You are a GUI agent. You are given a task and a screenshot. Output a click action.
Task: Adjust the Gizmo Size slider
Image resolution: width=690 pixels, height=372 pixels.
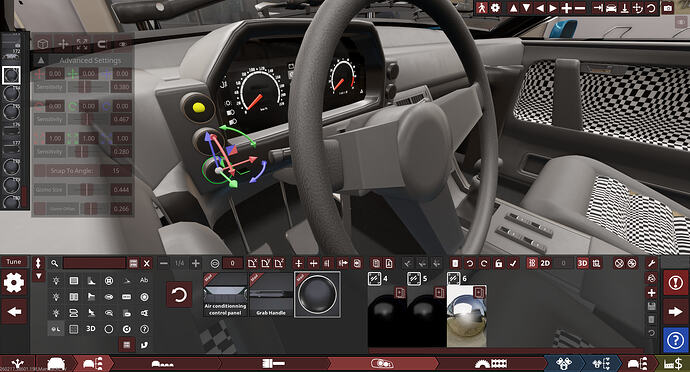point(88,190)
